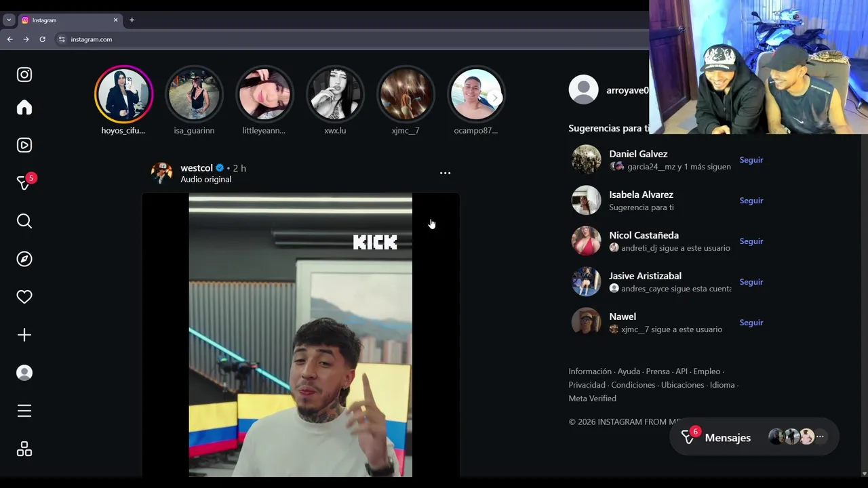Open ocampo87 story
Image resolution: width=868 pixels, height=488 pixels.
click(476, 94)
